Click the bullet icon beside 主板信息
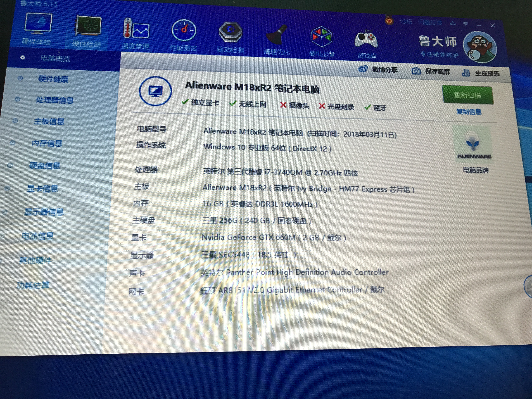This screenshot has height=399, width=532. [x=15, y=121]
